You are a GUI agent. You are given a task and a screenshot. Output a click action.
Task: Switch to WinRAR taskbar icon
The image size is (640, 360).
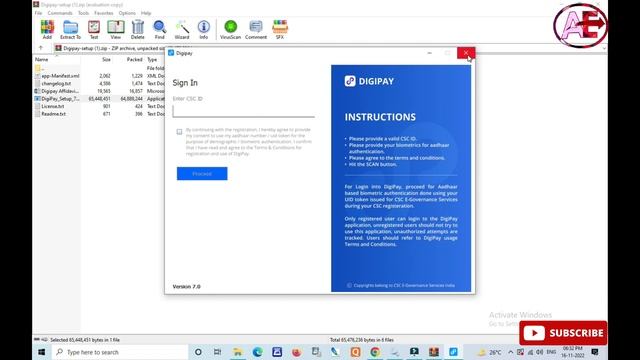coord(433,352)
